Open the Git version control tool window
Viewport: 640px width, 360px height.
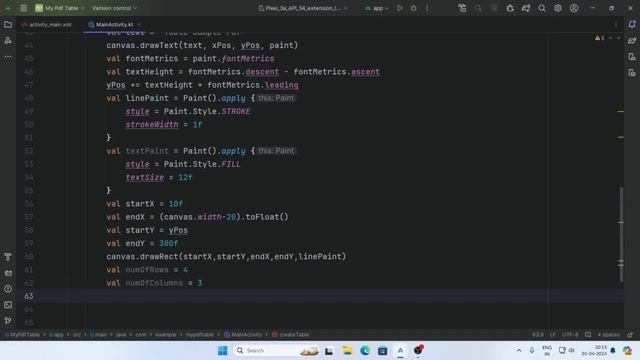[8, 321]
